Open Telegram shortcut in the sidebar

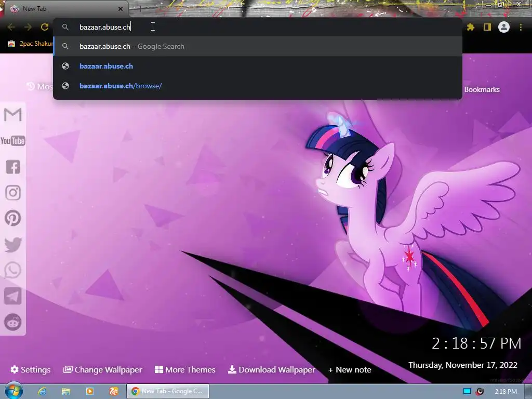click(x=13, y=296)
